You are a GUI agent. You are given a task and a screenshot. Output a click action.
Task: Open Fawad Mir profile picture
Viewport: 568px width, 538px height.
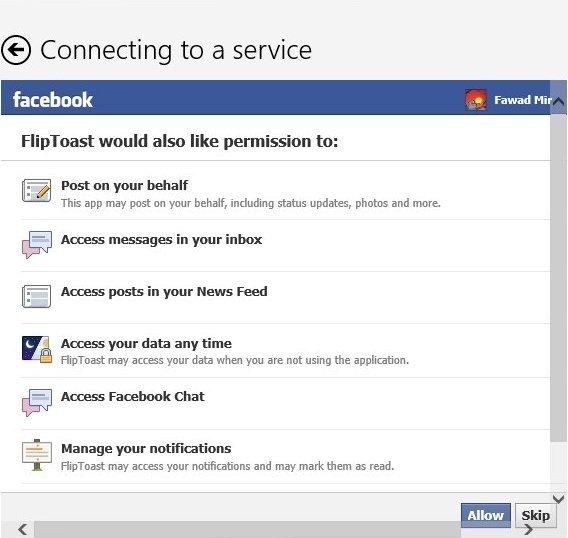(476, 100)
